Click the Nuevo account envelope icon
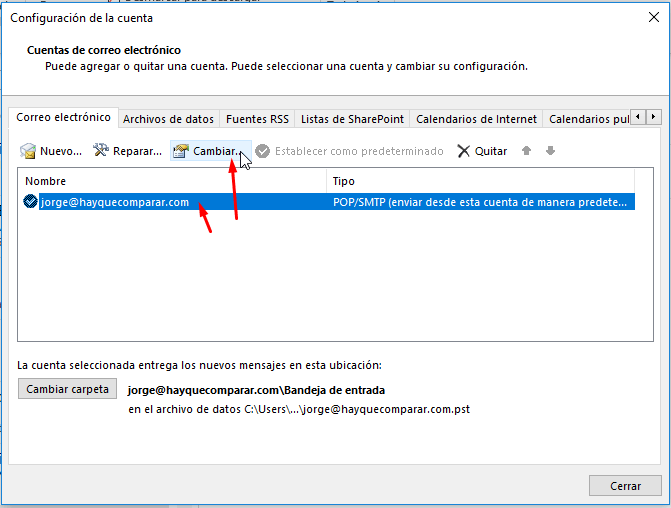 (x=29, y=152)
